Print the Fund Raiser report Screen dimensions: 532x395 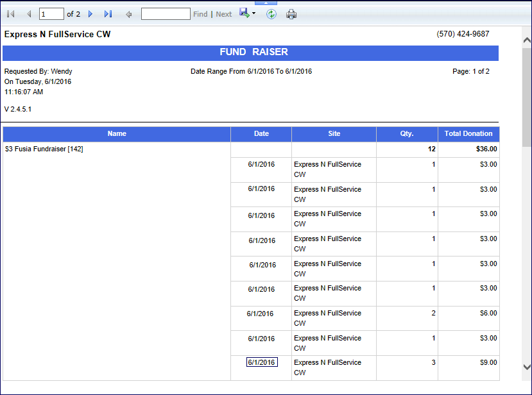pyautogui.click(x=291, y=14)
